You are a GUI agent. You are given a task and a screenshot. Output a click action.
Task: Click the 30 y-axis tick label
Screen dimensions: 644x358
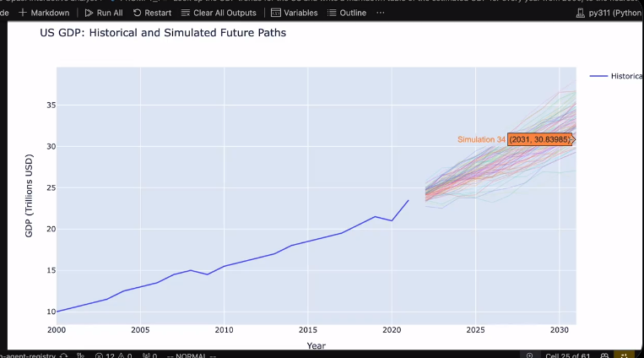[51, 146]
